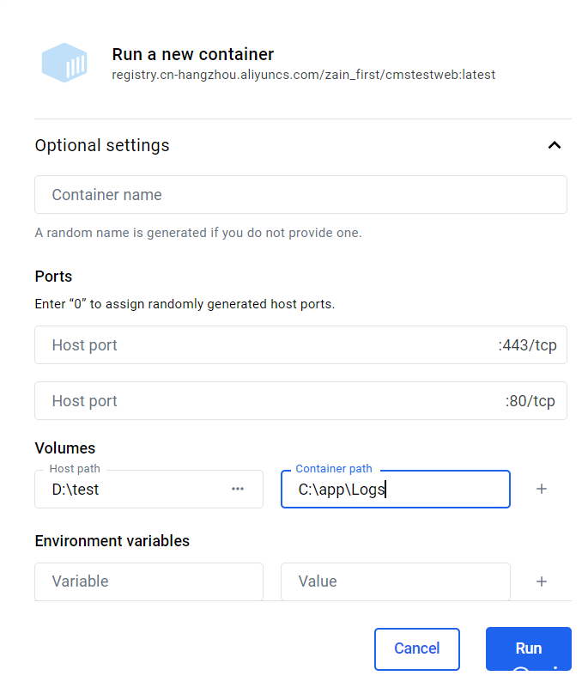Click the Host port field for 80/tcp

tap(300, 400)
